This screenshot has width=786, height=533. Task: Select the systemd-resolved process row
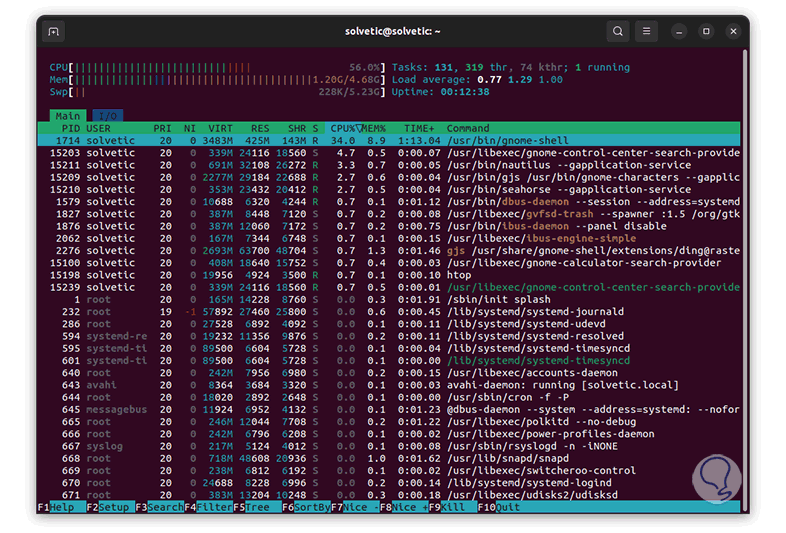coord(389,336)
